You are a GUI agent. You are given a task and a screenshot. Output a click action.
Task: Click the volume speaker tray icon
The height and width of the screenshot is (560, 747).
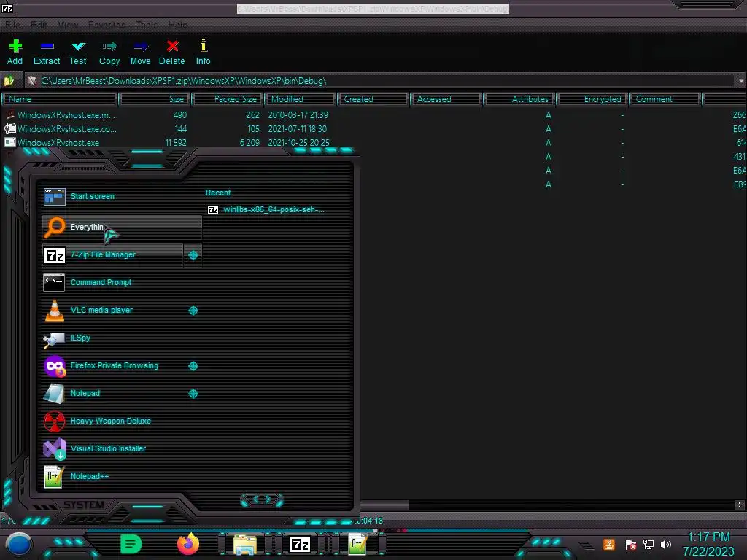click(x=665, y=544)
